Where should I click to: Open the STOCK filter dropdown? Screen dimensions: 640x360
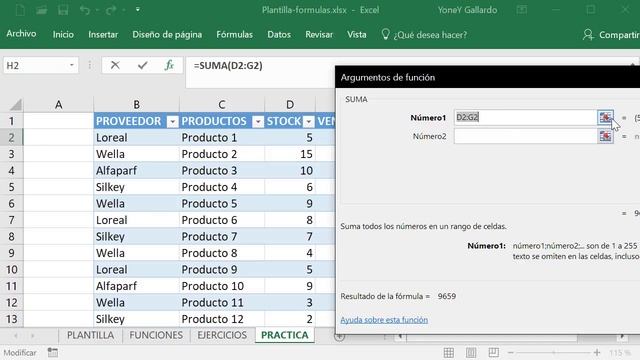309,121
